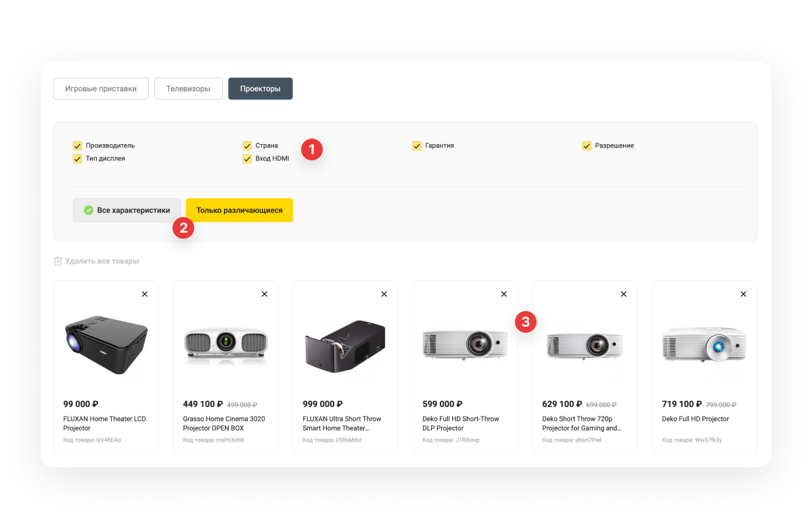Open Deko Short Throw 720p projector image

585,345
